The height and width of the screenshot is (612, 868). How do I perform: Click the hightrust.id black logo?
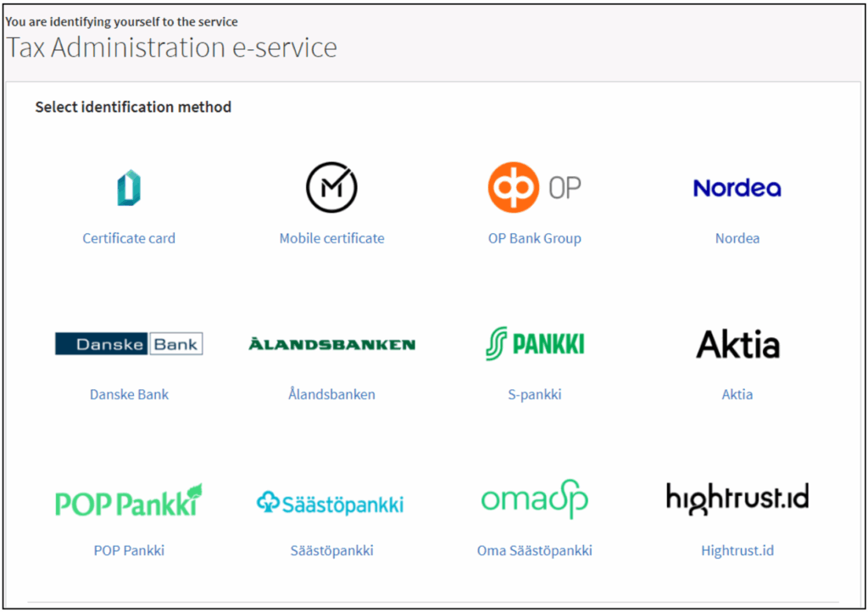[x=737, y=498]
